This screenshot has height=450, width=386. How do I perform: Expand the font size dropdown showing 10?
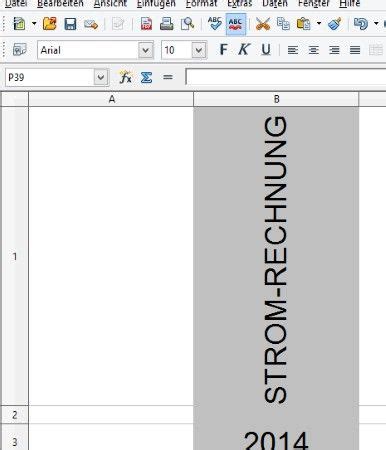(199, 50)
